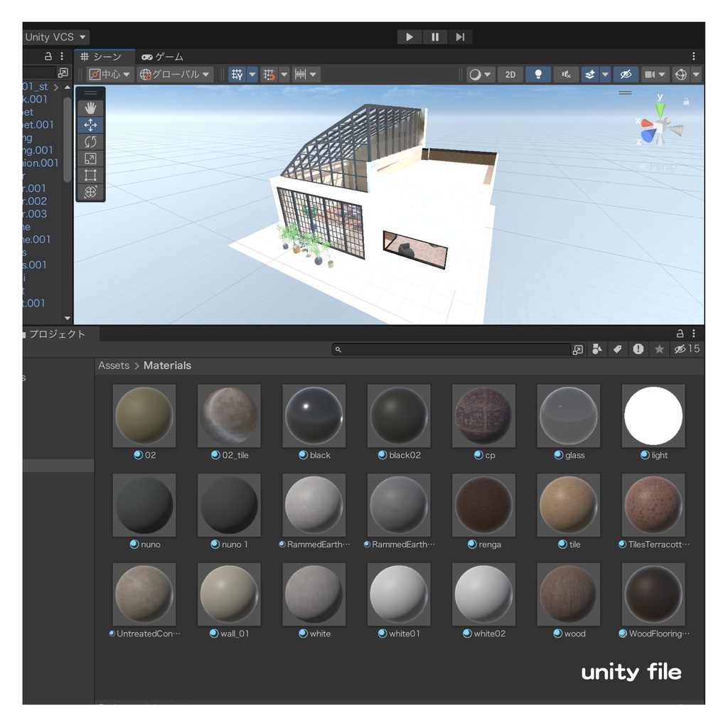
Task: Open the Unity VCS dropdown
Action: tap(55, 37)
